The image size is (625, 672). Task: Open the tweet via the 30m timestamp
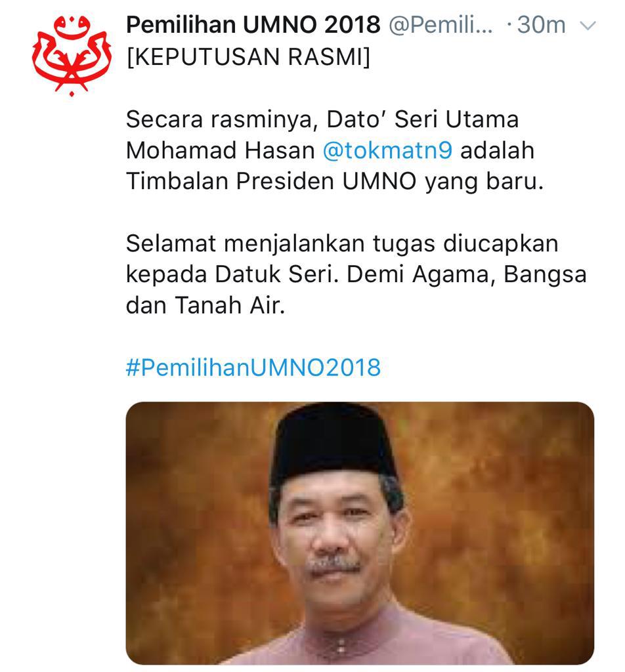coord(541,25)
